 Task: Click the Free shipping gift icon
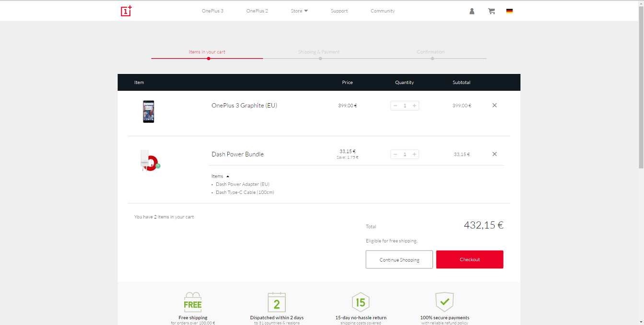(x=193, y=302)
